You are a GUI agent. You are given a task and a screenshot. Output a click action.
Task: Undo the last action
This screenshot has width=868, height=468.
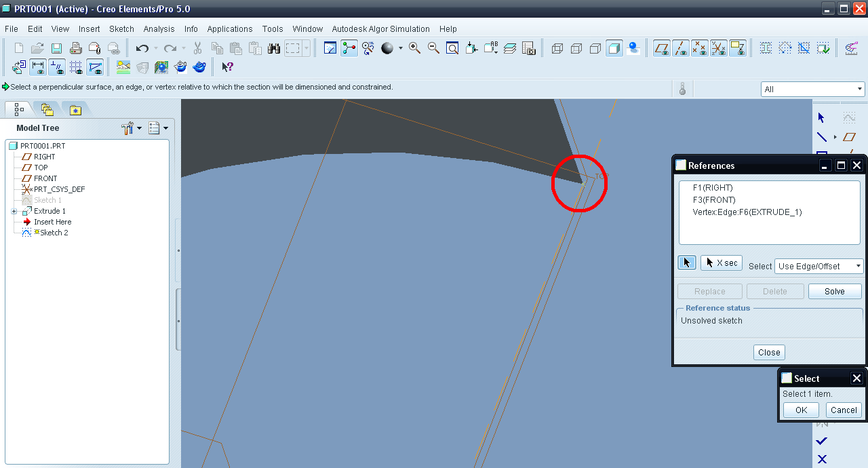point(142,48)
